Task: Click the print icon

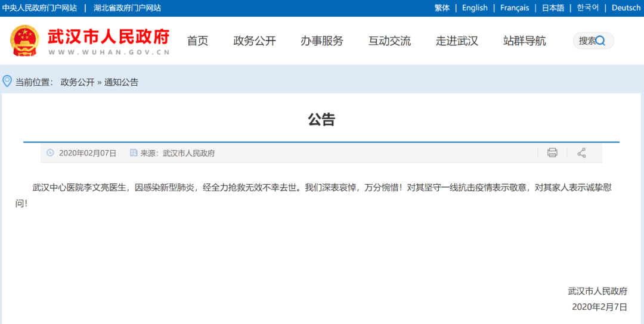Action: pyautogui.click(x=552, y=153)
